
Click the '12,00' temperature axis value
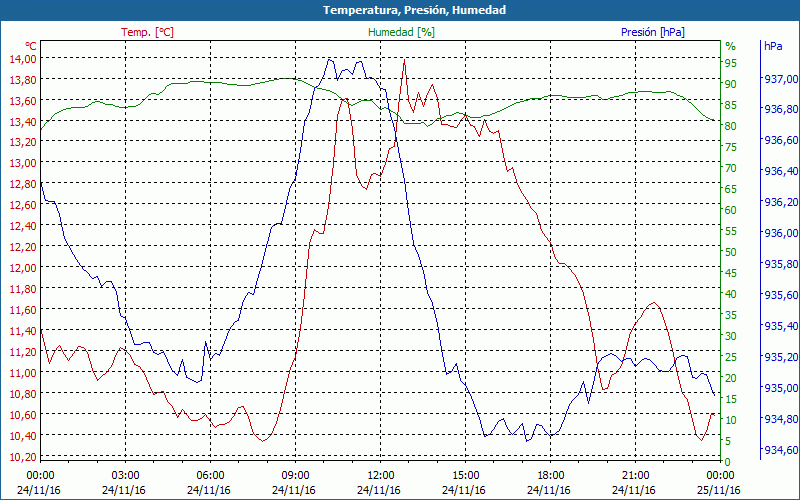tap(23, 267)
